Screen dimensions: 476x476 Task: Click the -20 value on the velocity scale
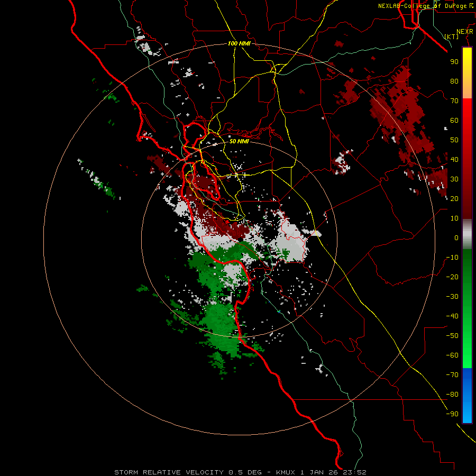(x=452, y=277)
